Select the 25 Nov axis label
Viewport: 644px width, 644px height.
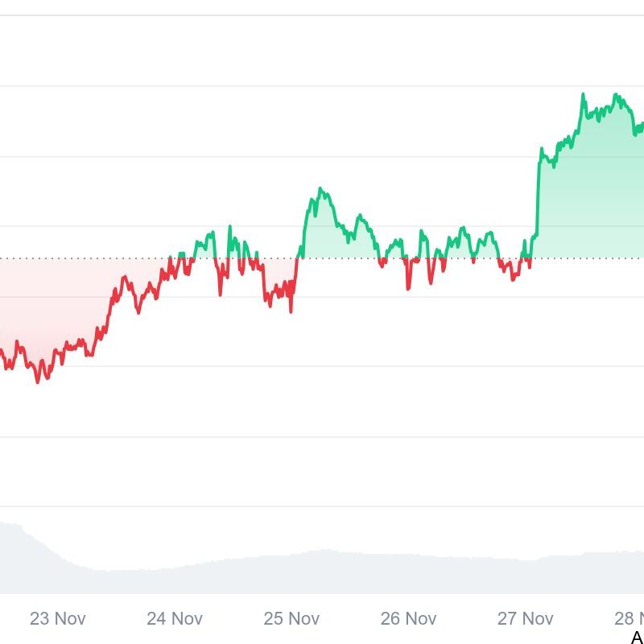[x=291, y=618]
